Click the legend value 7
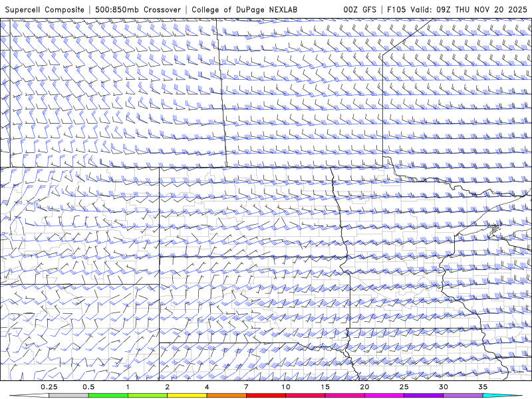Image resolution: width=532 pixels, height=399 pixels. [246, 387]
